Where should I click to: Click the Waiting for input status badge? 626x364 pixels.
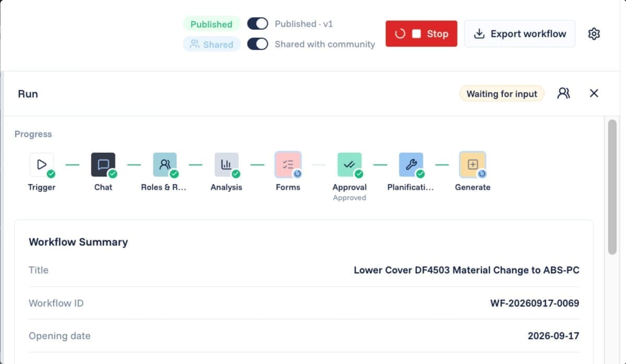(502, 94)
